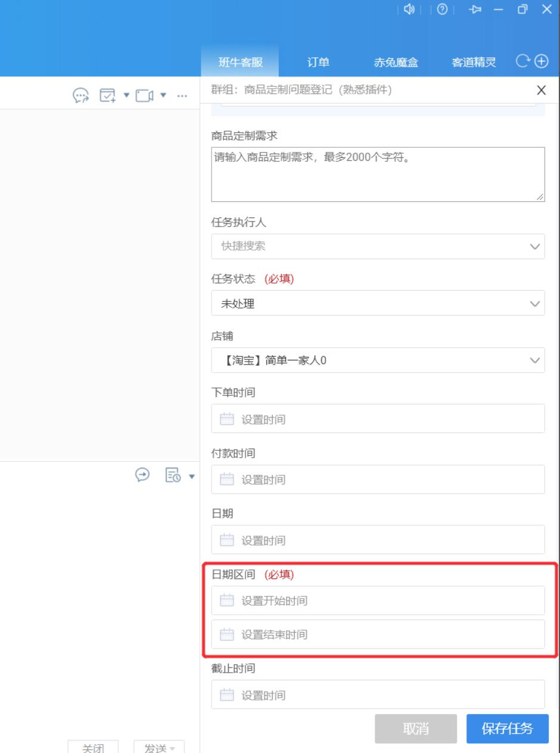
Task: Open the 发送 button's dropdown arrow
Action: click(x=173, y=748)
